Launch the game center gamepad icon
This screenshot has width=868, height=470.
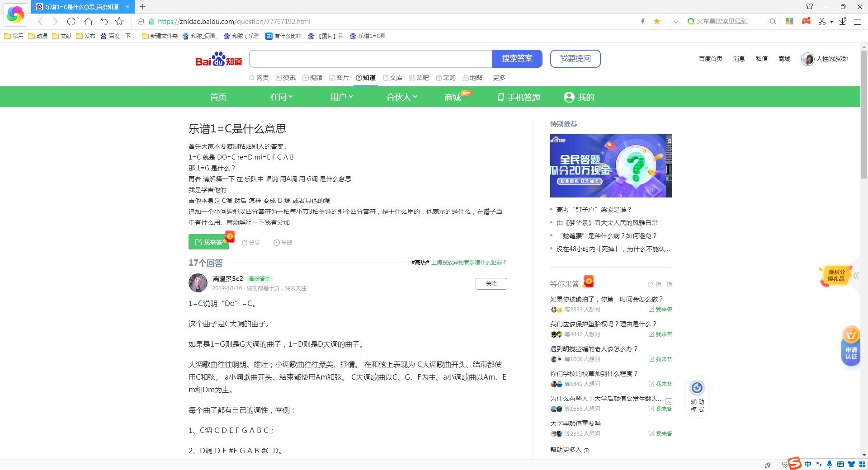click(x=807, y=21)
